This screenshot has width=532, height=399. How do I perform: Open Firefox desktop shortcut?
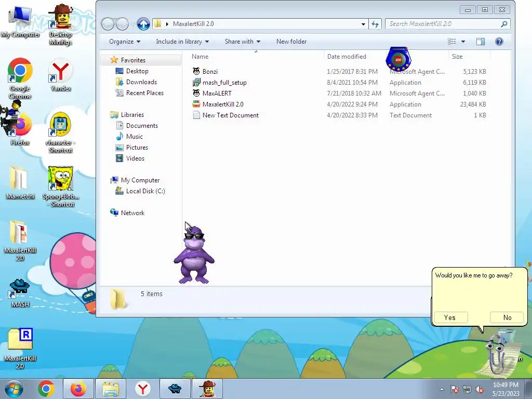tap(20, 129)
